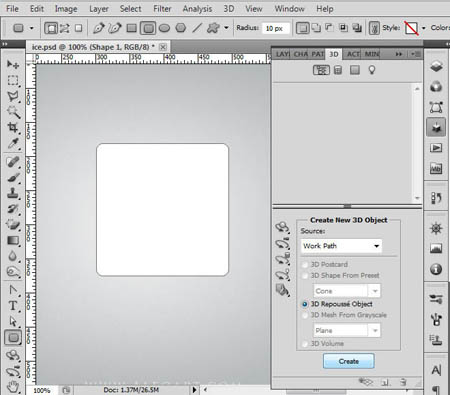Click the Radius input field
The height and width of the screenshot is (395, 450).
[276, 28]
